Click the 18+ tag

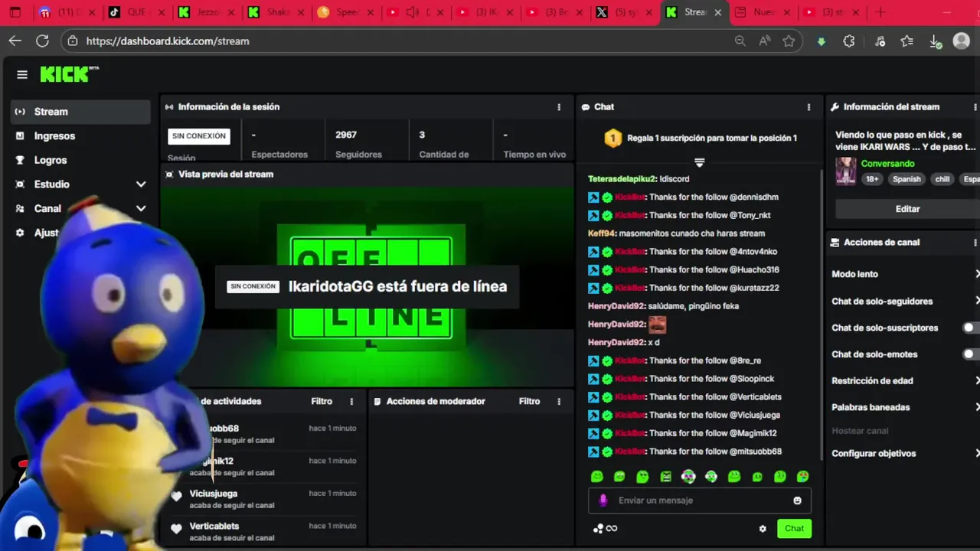(872, 179)
